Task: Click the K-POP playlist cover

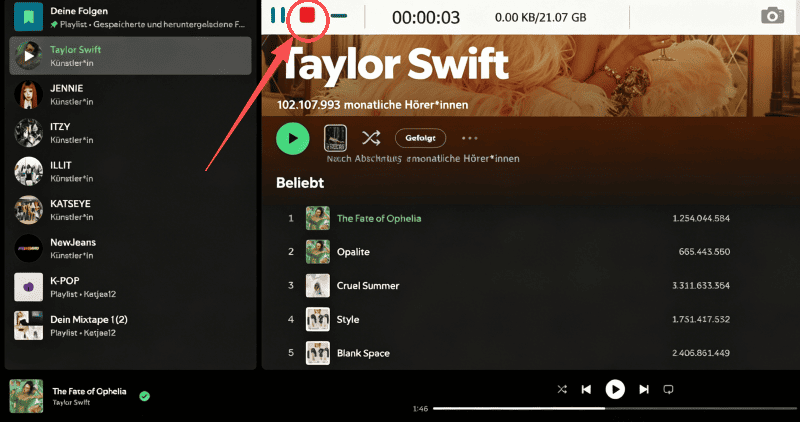Action: pos(29,287)
